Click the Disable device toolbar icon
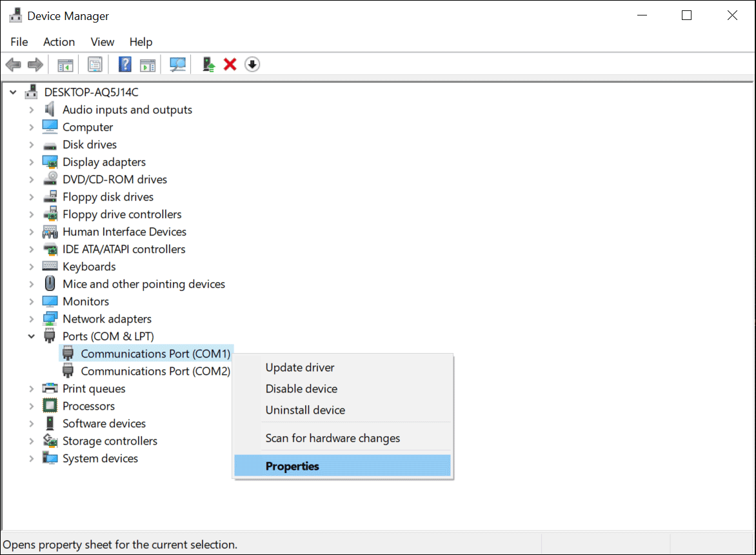Viewport: 756px width, 555px height. (252, 64)
